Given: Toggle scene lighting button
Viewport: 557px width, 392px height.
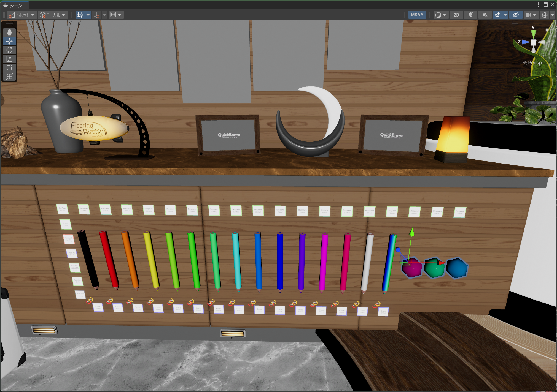Looking at the screenshot, I should pyautogui.click(x=471, y=15).
